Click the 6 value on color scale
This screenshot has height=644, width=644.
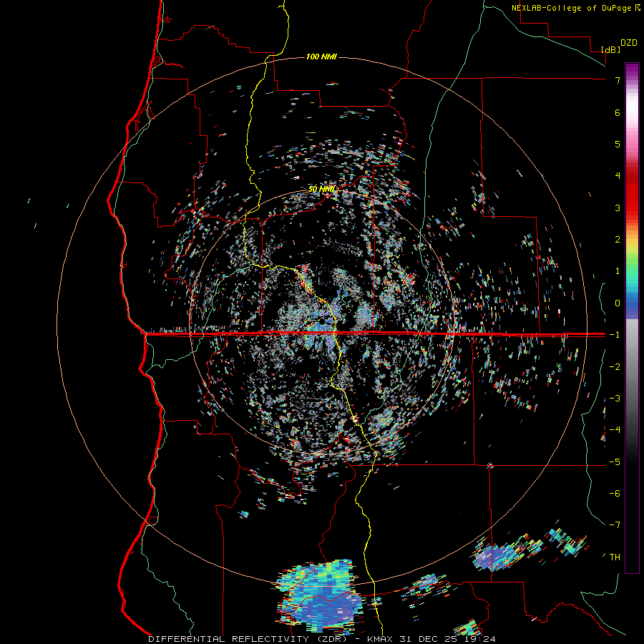(618, 112)
